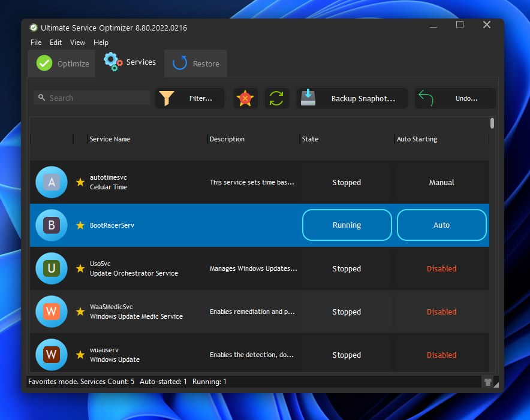Open the View menu

(x=77, y=43)
